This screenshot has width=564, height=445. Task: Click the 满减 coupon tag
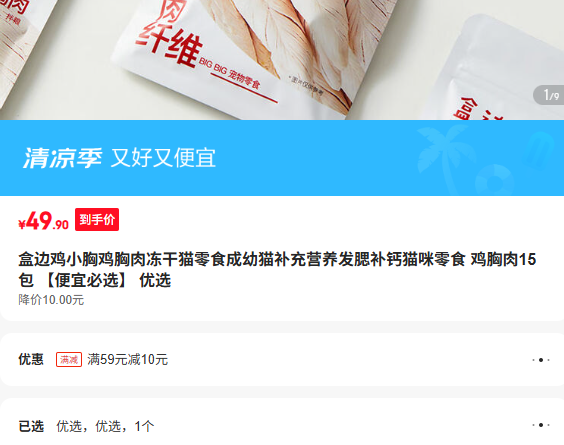[x=69, y=359]
